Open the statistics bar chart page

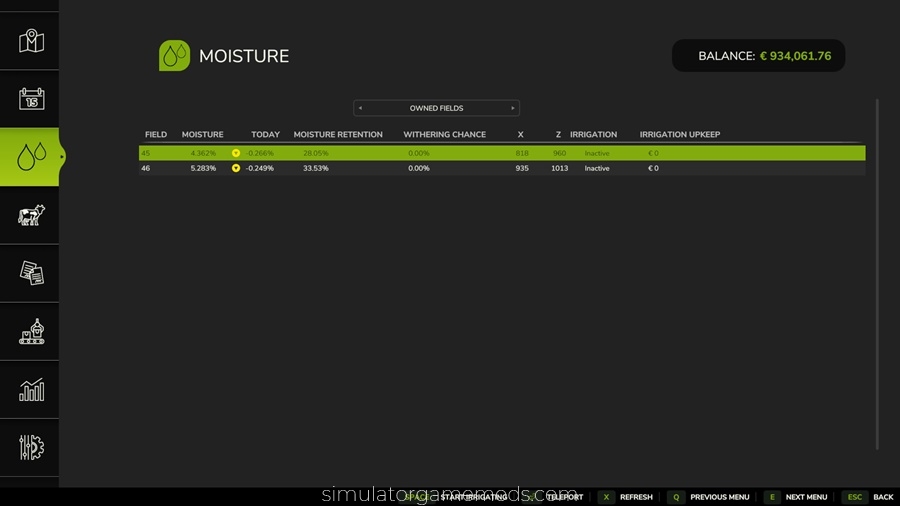(31, 389)
